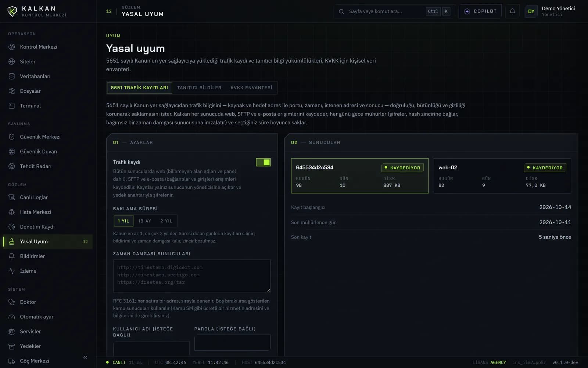Click the CANLI status indicator
Viewport: 588px width, 368px height.
coord(116,362)
